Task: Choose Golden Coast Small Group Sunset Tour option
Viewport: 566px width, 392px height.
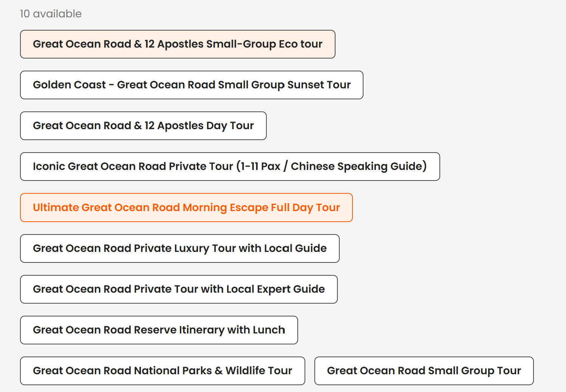Action: pyautogui.click(x=192, y=85)
